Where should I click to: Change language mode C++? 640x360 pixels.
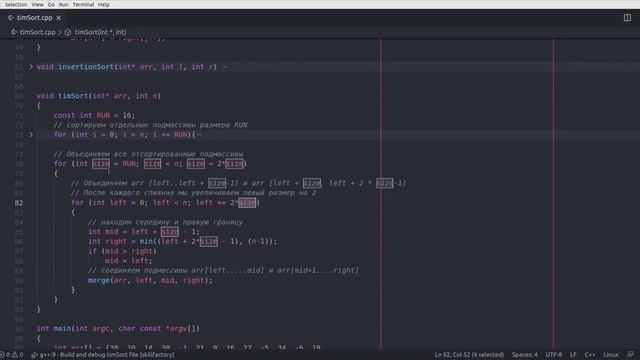[x=590, y=355]
